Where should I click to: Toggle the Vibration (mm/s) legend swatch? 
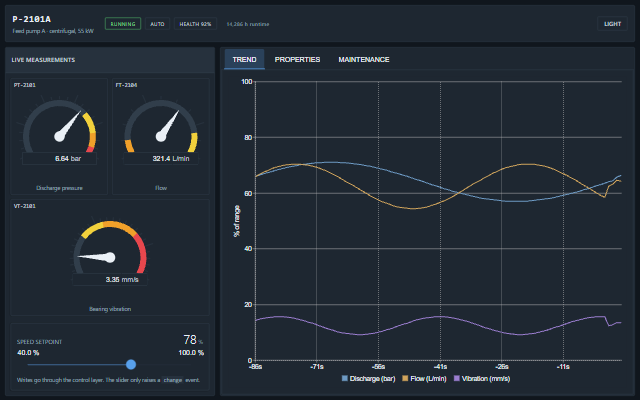(x=457, y=379)
